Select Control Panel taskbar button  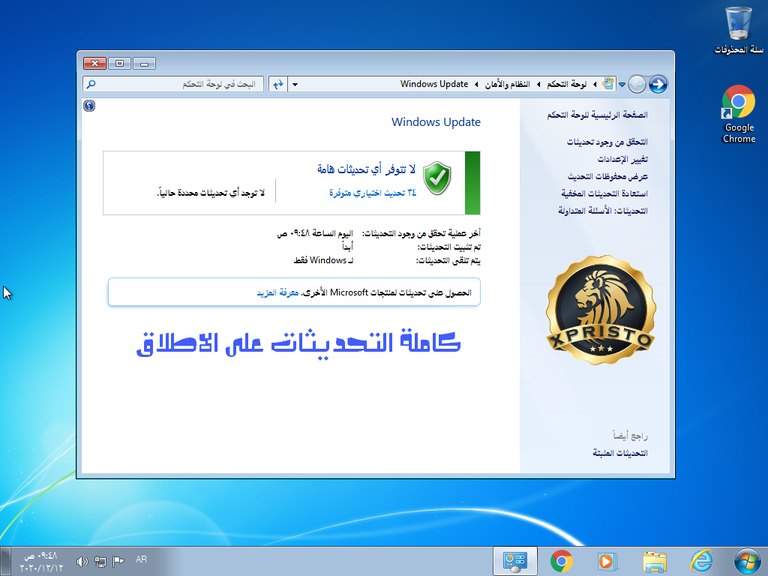(x=515, y=561)
